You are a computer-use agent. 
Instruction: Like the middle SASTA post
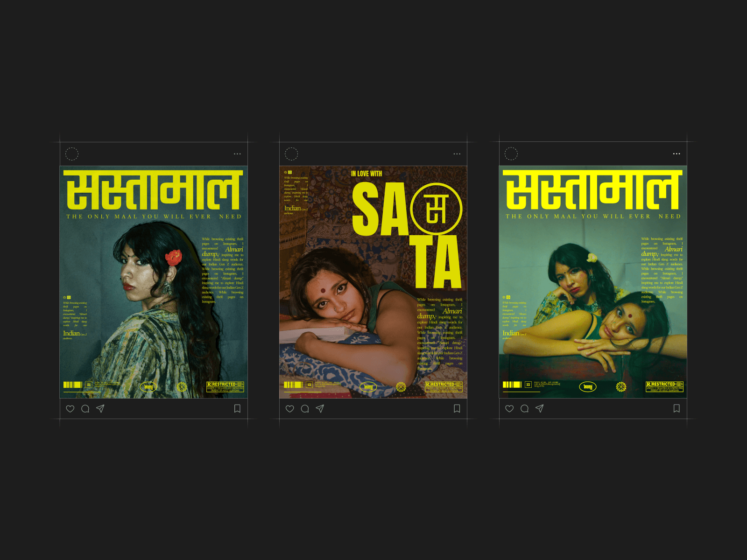point(290,409)
